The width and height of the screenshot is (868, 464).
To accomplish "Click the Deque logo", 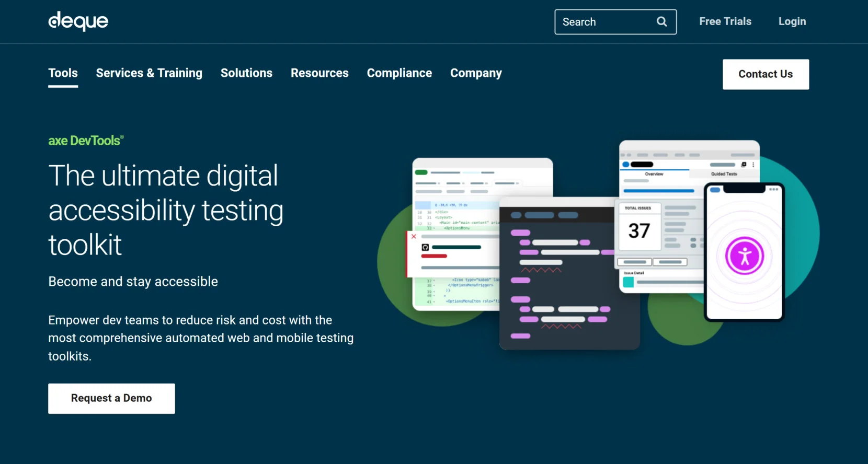I will coord(78,21).
